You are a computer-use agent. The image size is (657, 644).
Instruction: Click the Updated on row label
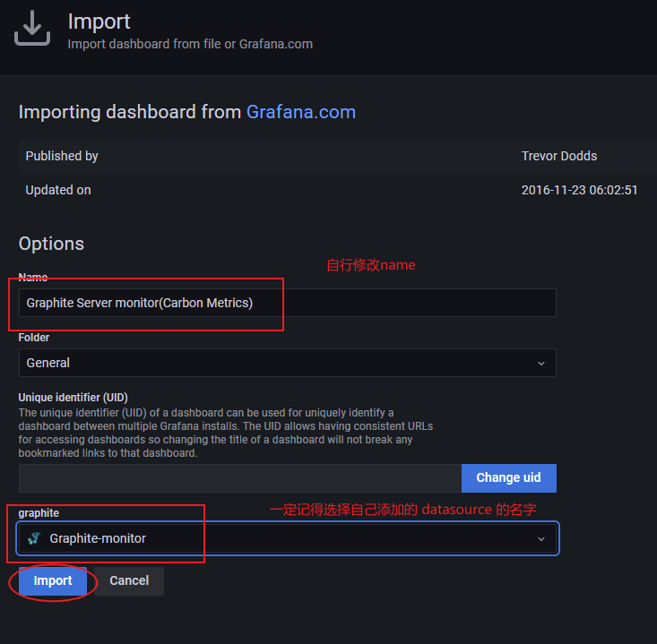tap(58, 190)
